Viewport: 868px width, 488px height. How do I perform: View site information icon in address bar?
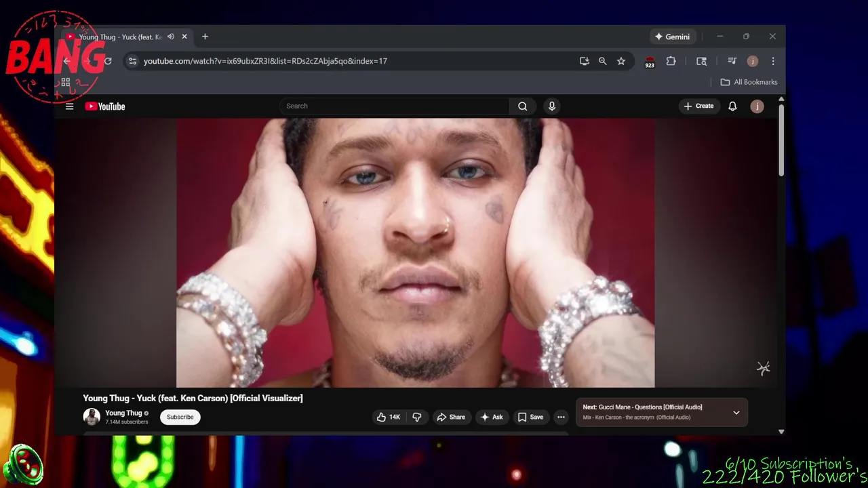coord(132,61)
